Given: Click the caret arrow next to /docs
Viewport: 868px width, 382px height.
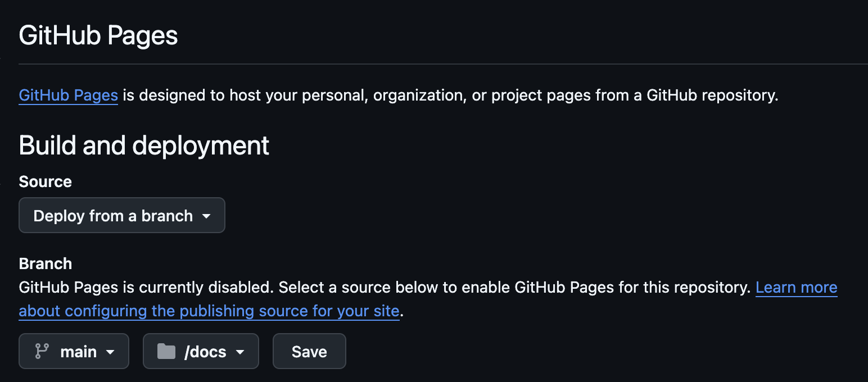Looking at the screenshot, I should tap(240, 352).
